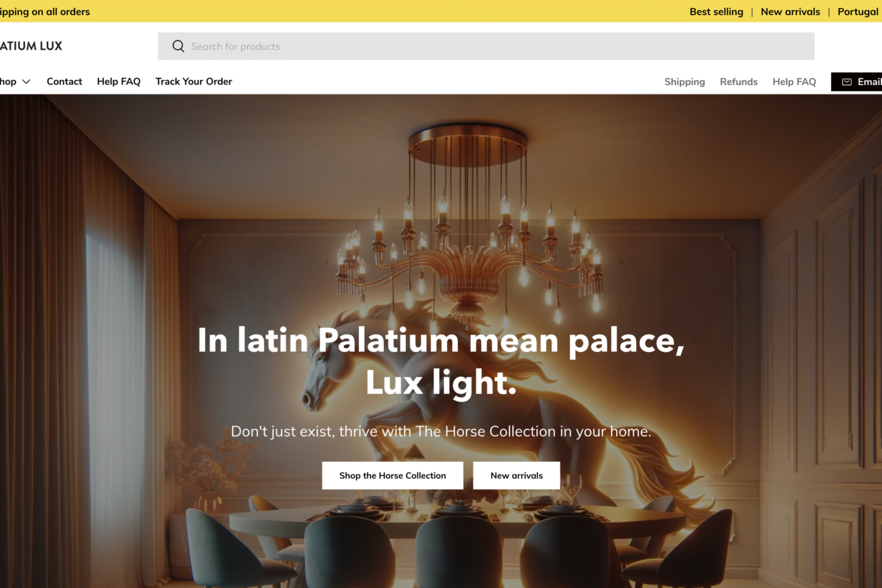This screenshot has width=882, height=588.
Task: Go to Track Your Order
Action: point(193,81)
